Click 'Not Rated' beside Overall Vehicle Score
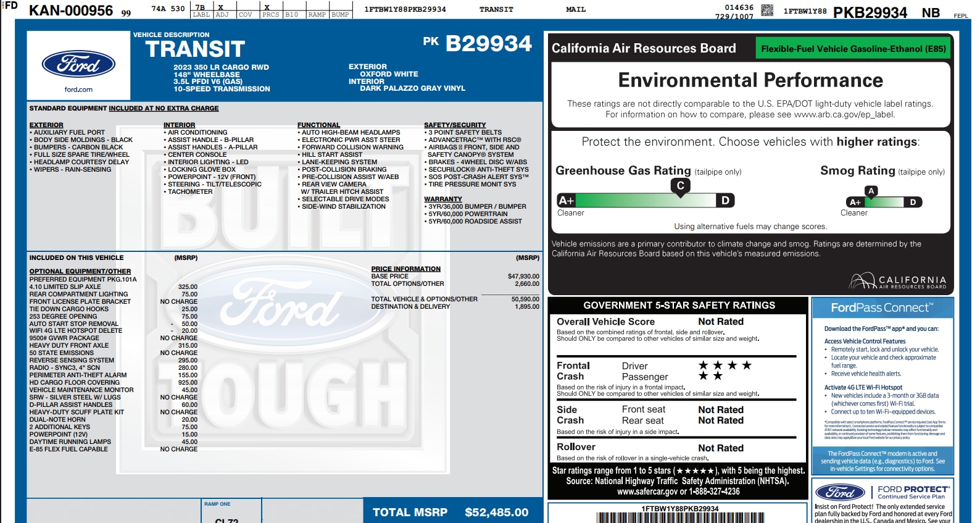The height and width of the screenshot is (523, 980). 721,322
